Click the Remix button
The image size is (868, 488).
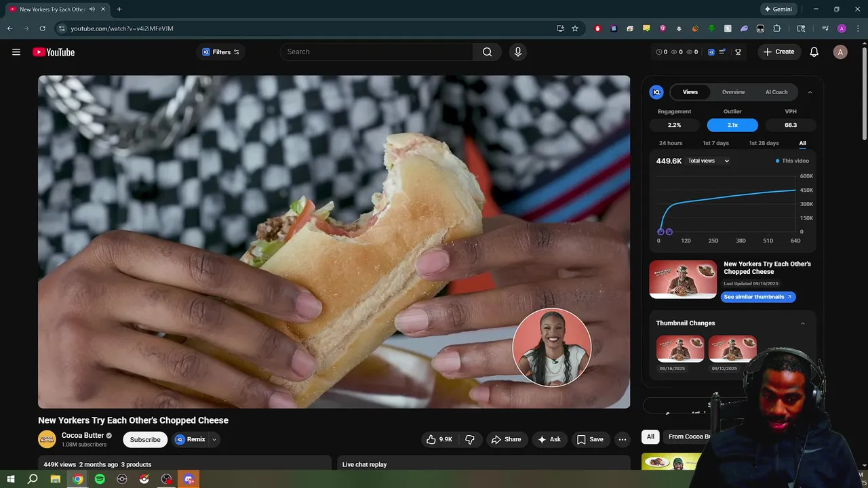(x=190, y=439)
